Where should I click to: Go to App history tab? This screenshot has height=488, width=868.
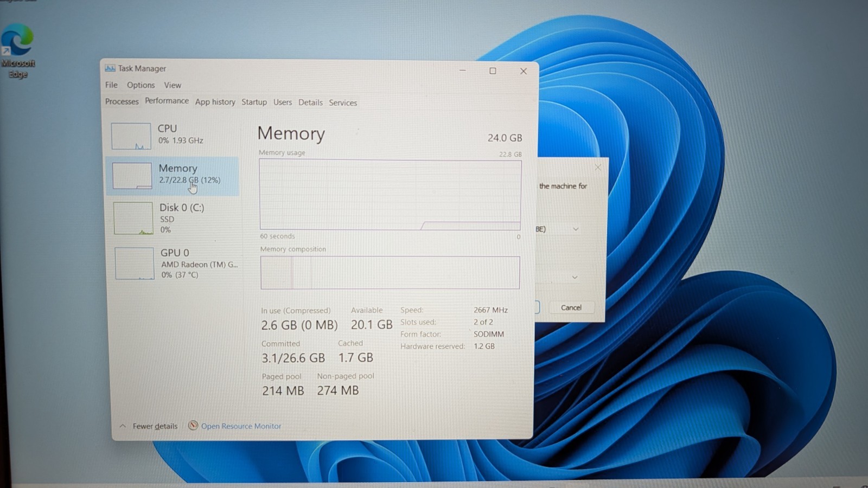[215, 102]
